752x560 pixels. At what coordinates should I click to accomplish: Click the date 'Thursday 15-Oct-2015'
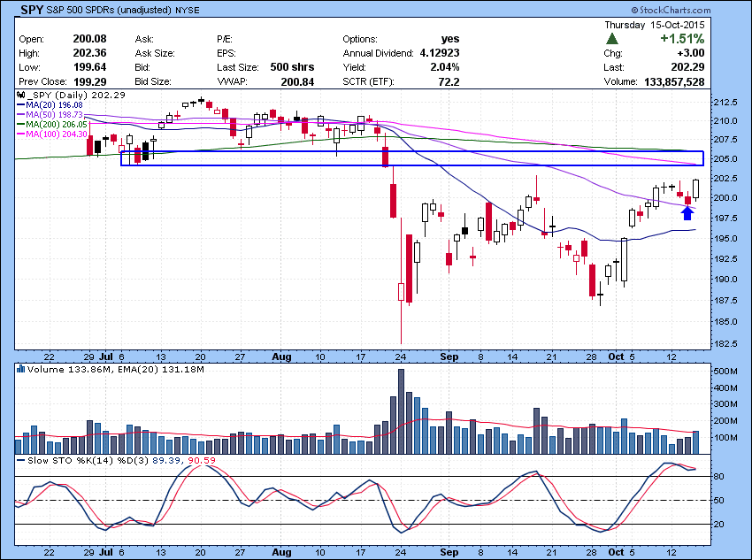click(x=654, y=25)
